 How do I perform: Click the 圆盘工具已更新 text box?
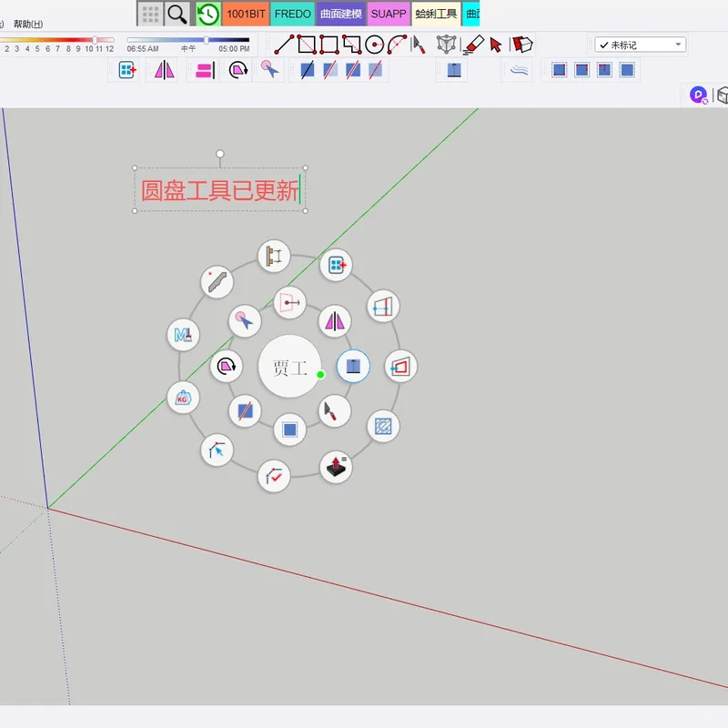coord(221,189)
